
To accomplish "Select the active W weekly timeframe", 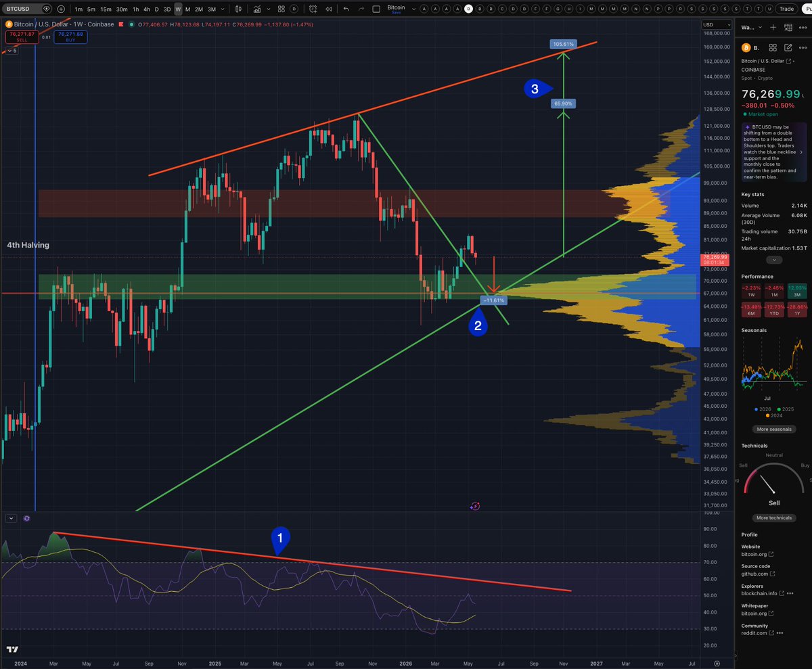I will pos(178,9).
